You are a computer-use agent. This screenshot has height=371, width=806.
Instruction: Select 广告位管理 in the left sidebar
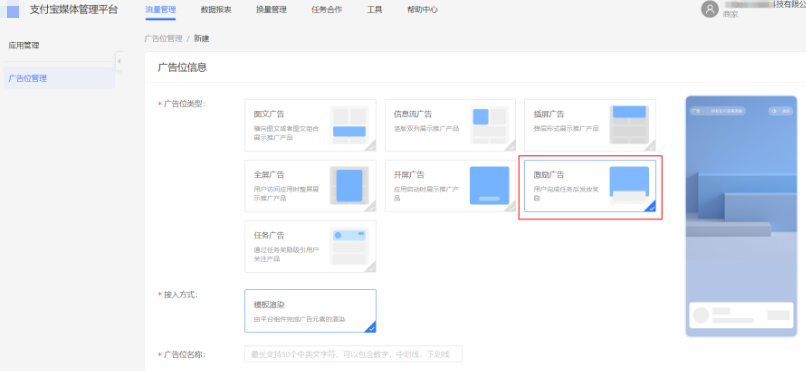coord(59,78)
